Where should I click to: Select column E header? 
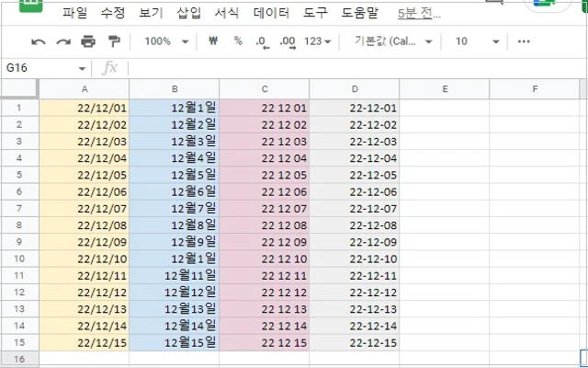click(445, 89)
